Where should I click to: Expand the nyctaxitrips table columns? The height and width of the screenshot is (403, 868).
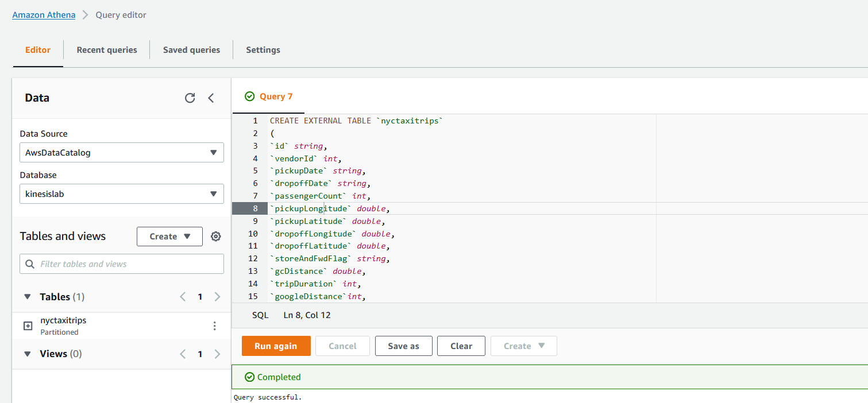[x=28, y=325]
